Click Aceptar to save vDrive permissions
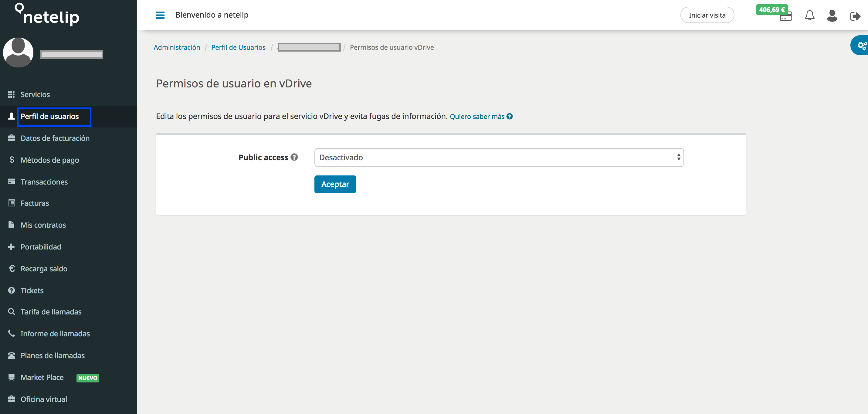This screenshot has width=868, height=414. (x=335, y=184)
